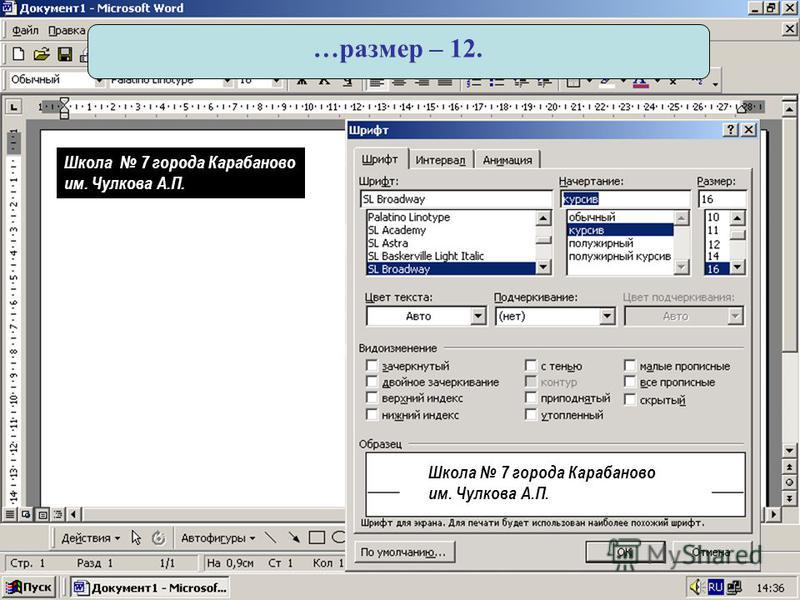The height and width of the screenshot is (600, 800).
Task: Click font list scroll-down arrow
Action: [x=543, y=267]
